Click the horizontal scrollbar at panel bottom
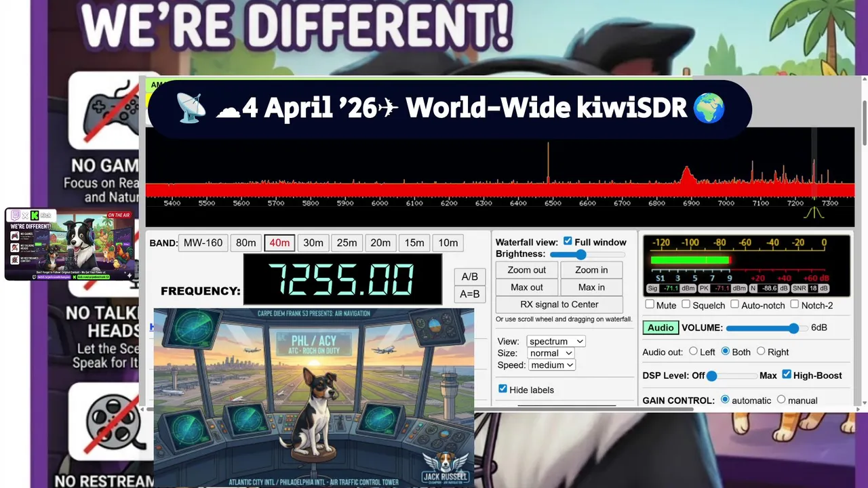This screenshot has width=868, height=488. (420, 409)
